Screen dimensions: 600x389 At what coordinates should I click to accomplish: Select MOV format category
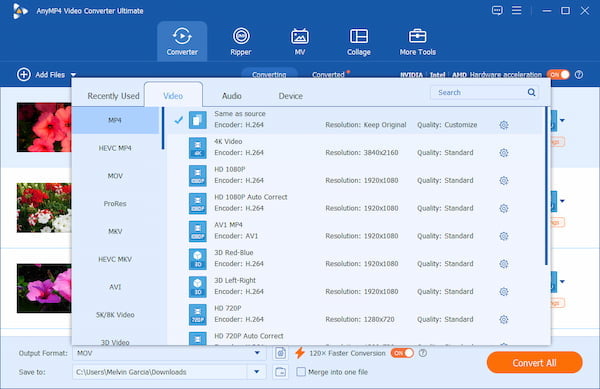(115, 176)
